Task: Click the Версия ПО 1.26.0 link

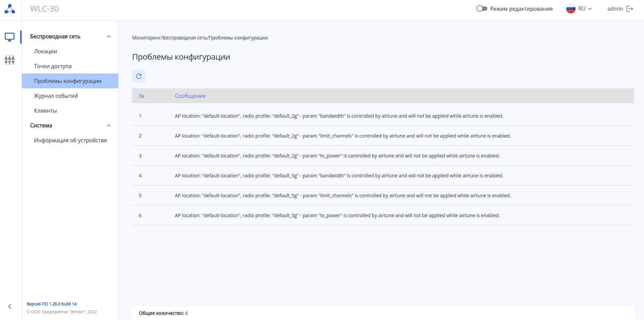Action: pos(52,304)
